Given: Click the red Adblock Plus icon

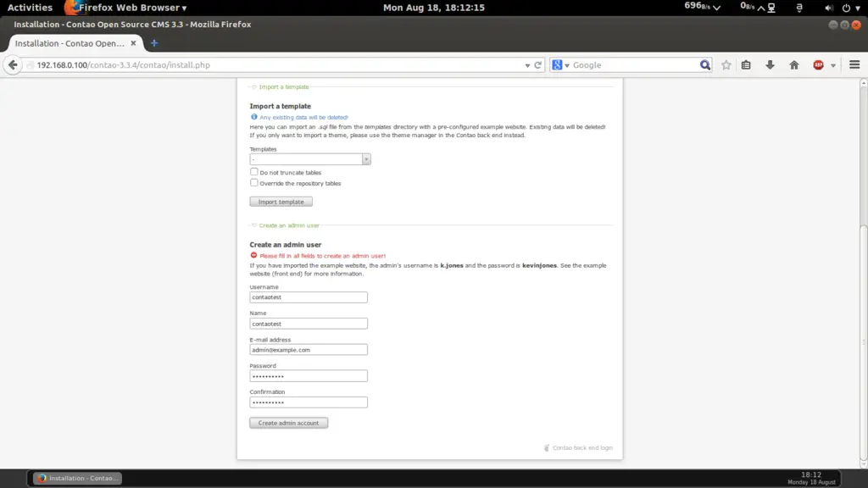Looking at the screenshot, I should [x=818, y=64].
